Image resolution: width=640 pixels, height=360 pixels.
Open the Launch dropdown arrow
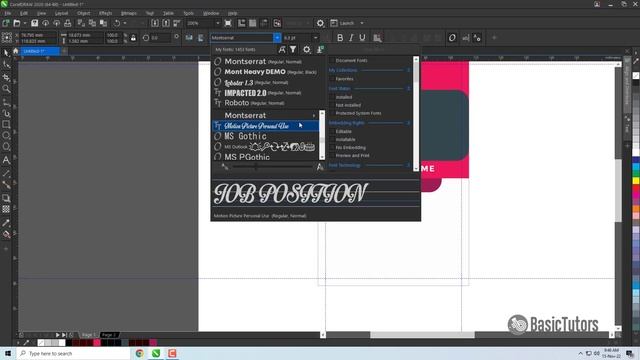(362, 23)
